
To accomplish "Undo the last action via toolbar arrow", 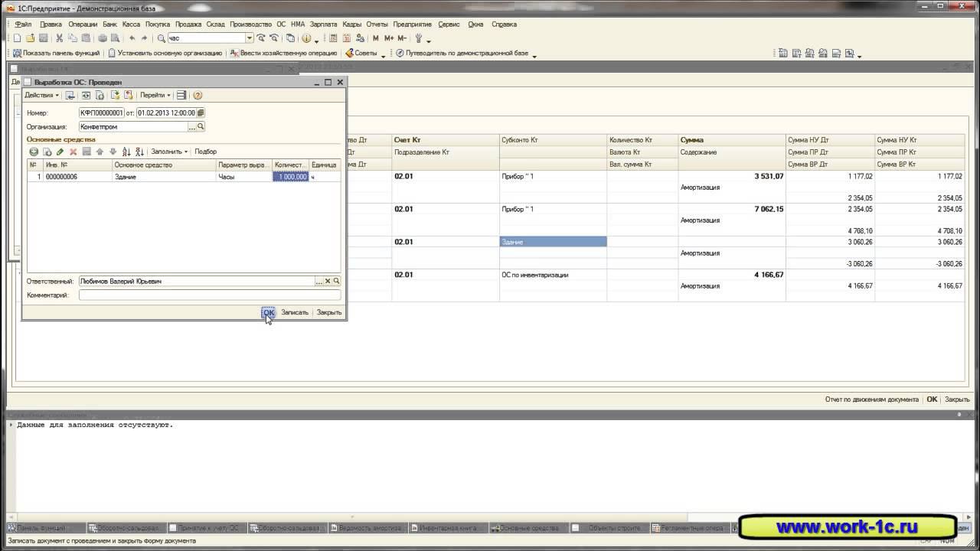I will [132, 38].
